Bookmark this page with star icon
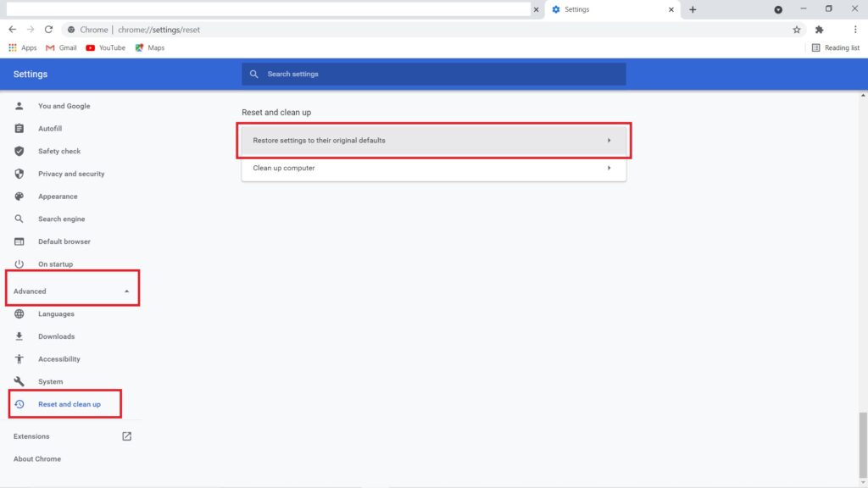This screenshot has width=868, height=488. pyautogui.click(x=796, y=30)
